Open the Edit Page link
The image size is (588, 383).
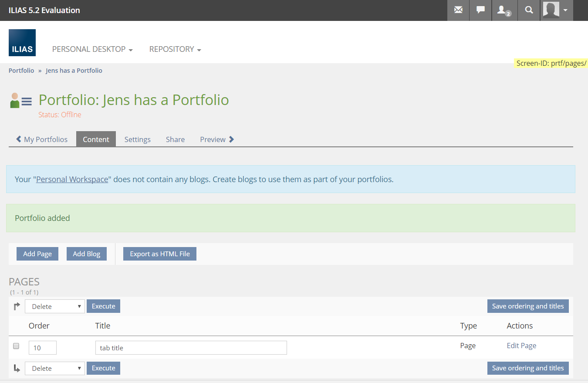521,346
